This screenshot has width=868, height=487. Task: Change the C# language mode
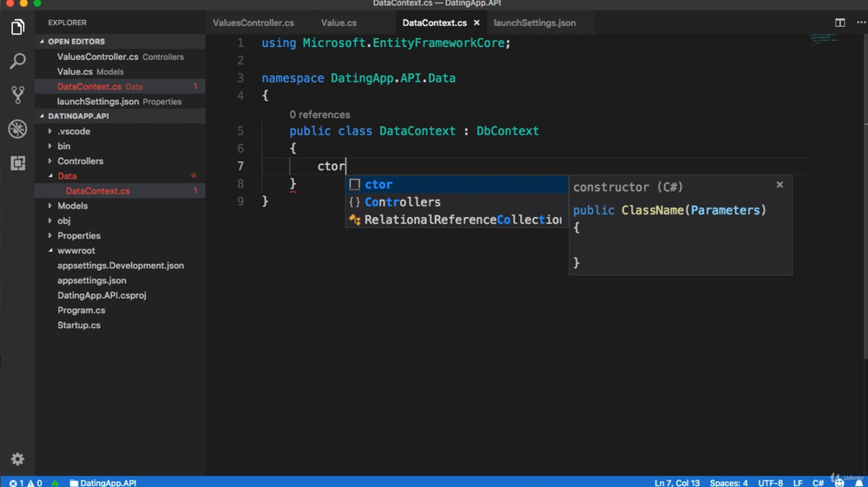coord(818,483)
